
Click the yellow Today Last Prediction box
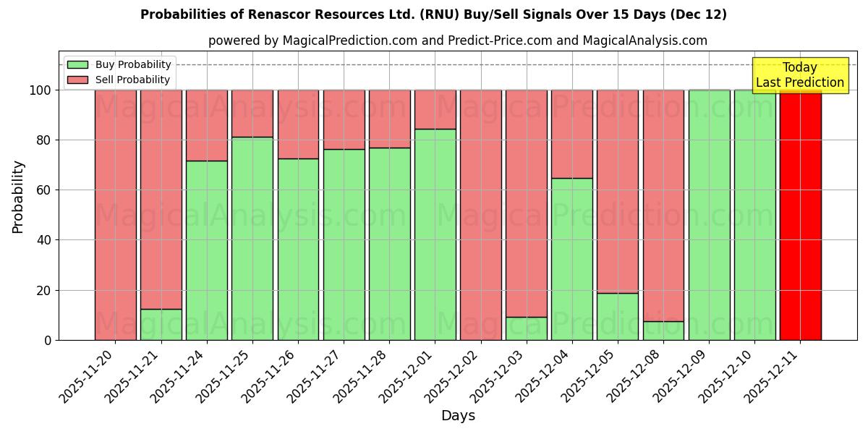799,75
